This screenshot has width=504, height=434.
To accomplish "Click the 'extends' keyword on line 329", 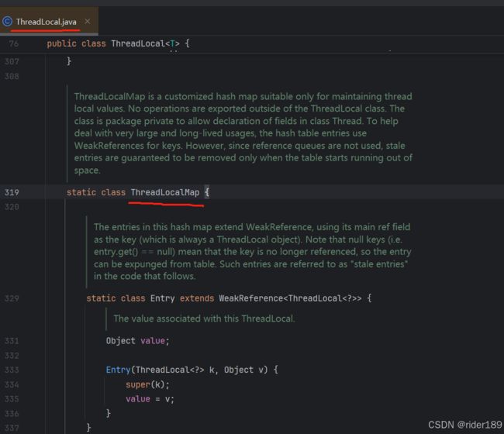I will (197, 298).
